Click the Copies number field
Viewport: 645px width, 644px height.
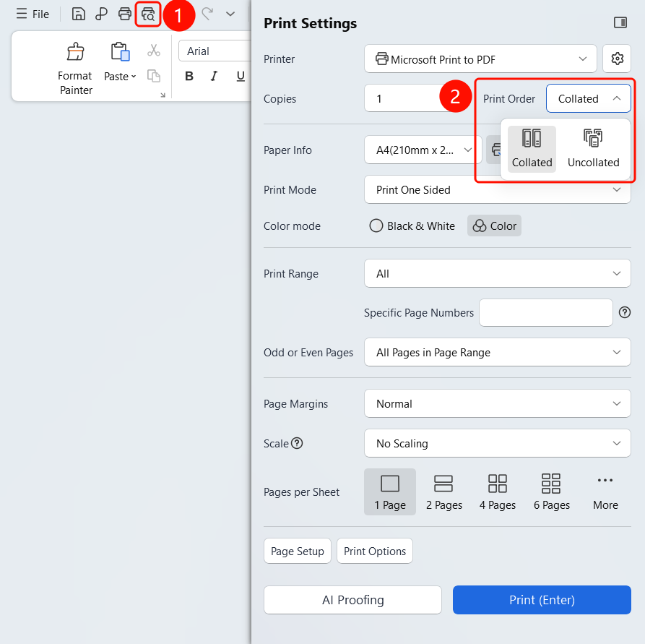coord(405,98)
